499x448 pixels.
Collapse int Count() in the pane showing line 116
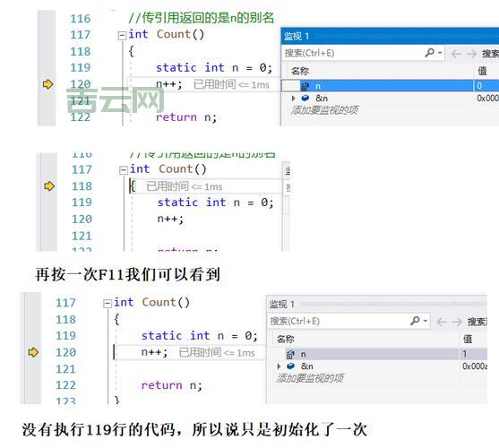pos(122,35)
